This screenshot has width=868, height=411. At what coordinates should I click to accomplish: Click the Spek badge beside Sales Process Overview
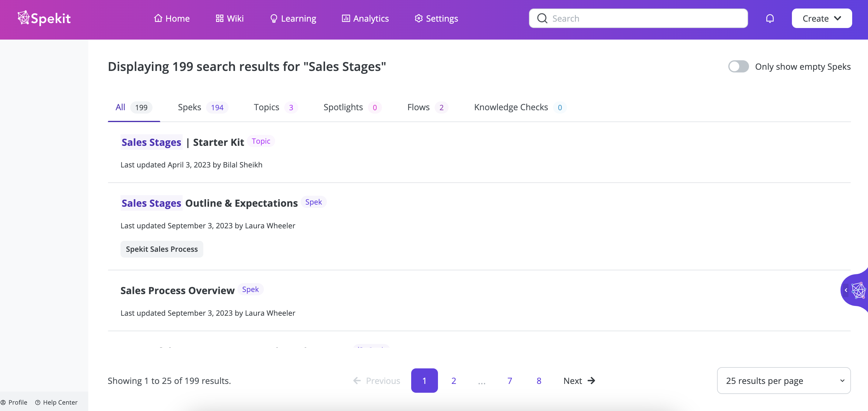[250, 289]
